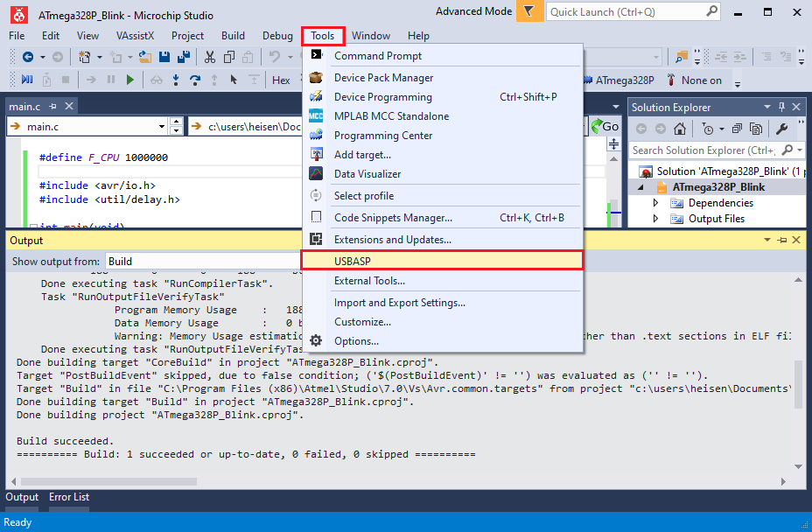Image resolution: width=812 pixels, height=532 pixels.
Task: Expand the Output Files tree node
Action: pyautogui.click(x=655, y=219)
